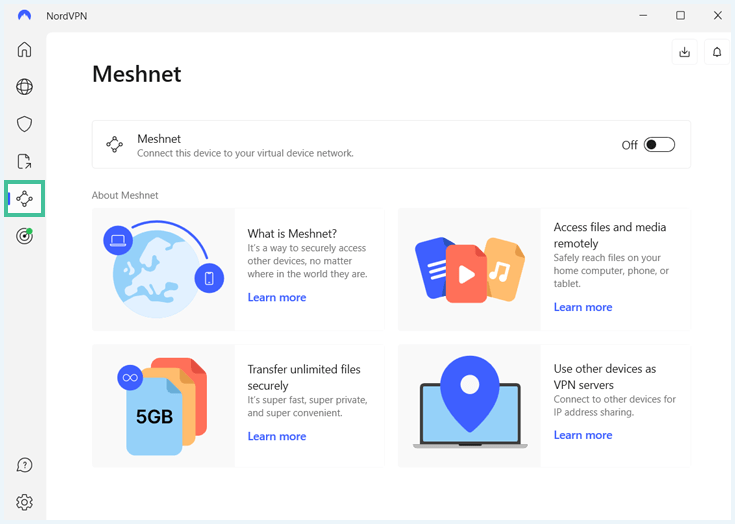735x524 pixels.
Task: Open the settings gear icon
Action: click(24, 502)
